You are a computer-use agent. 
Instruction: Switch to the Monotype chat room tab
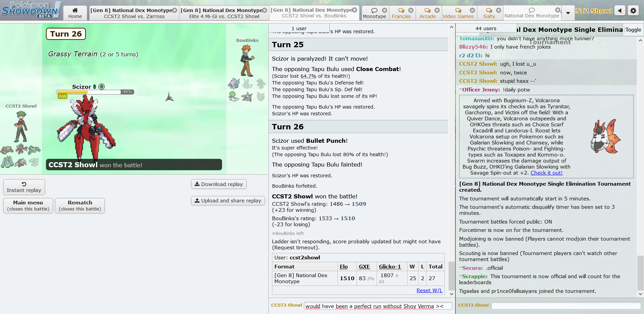375,13
